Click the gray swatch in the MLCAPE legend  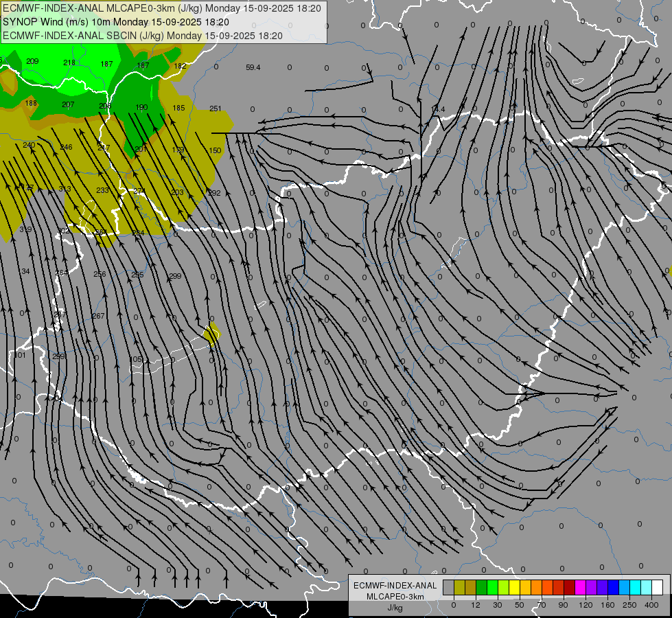[x=449, y=587]
